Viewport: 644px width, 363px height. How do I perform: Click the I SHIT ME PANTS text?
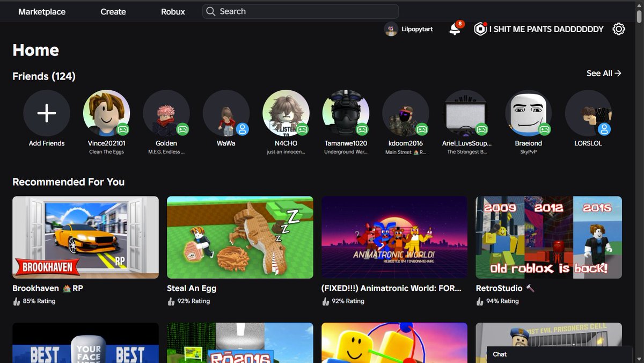[x=546, y=29]
